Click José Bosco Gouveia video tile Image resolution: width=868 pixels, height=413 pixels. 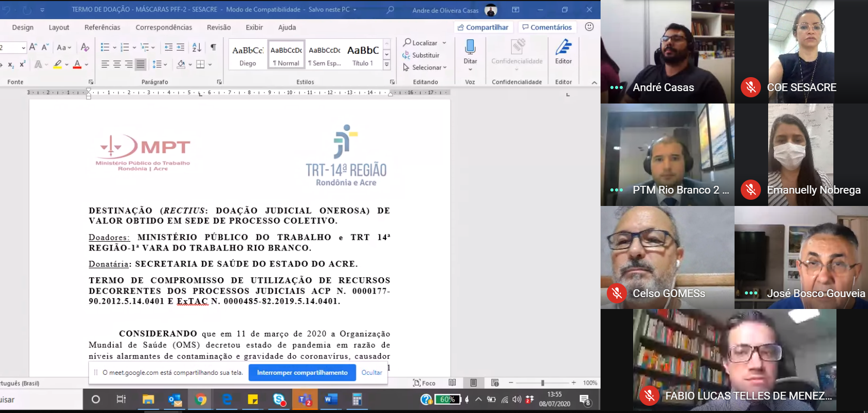coord(801,257)
